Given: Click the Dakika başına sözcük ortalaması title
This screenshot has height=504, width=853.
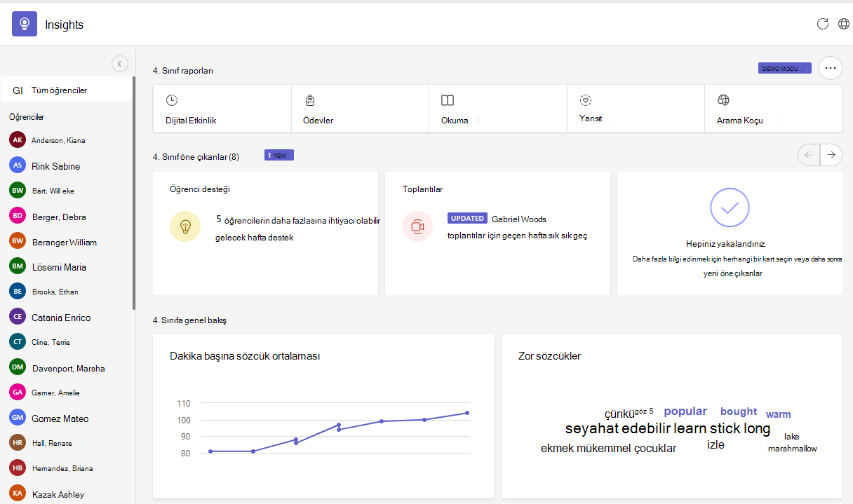Looking at the screenshot, I should tap(245, 356).
